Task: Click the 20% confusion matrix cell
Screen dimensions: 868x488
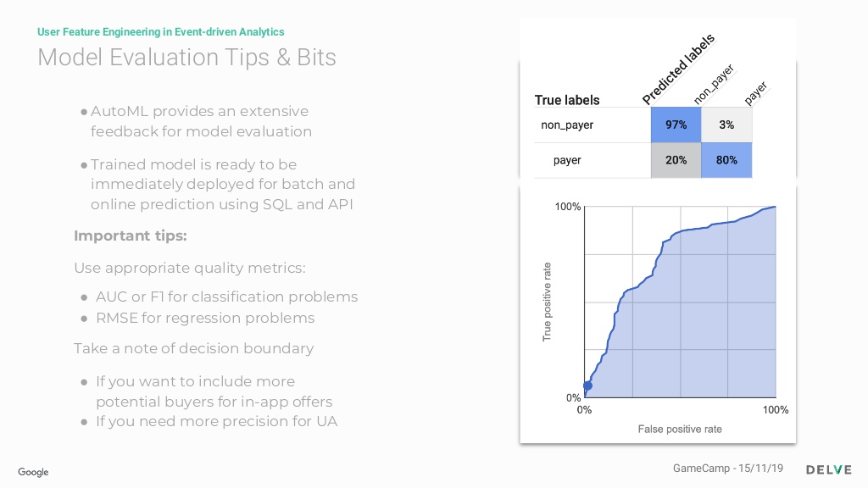Action: [676, 160]
